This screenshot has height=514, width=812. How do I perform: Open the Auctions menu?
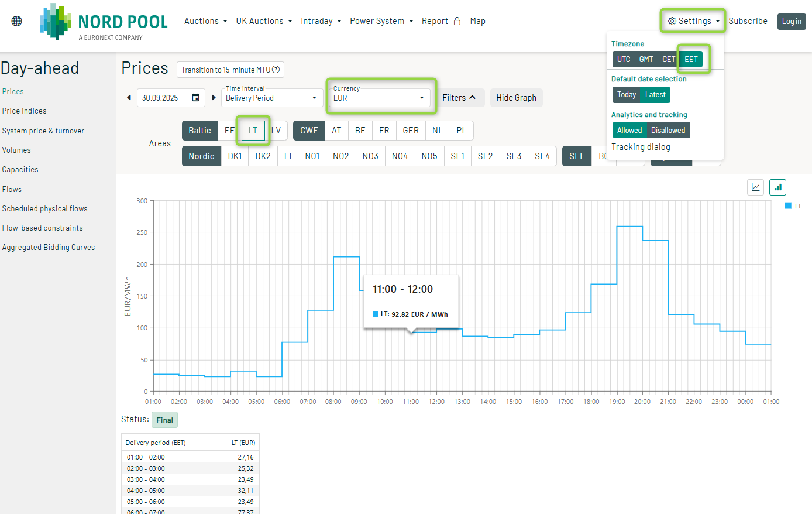[206, 21]
